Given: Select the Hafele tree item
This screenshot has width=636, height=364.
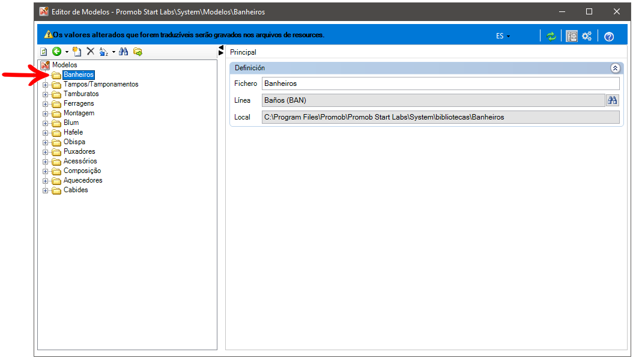Looking at the screenshot, I should coord(73,132).
